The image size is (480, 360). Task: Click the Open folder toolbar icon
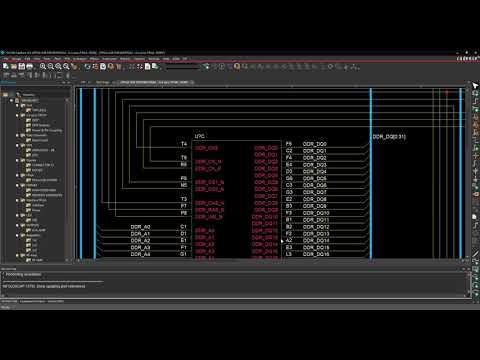(x=14, y=66)
